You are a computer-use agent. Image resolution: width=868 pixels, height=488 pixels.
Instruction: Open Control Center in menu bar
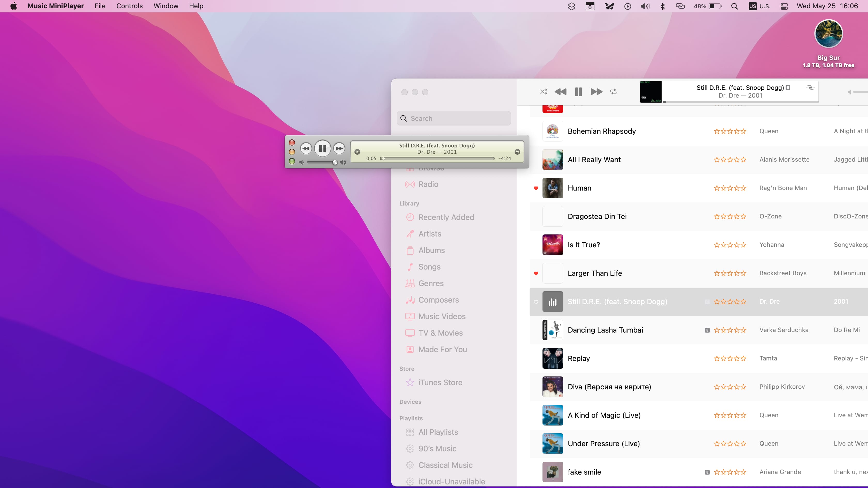pos(784,6)
